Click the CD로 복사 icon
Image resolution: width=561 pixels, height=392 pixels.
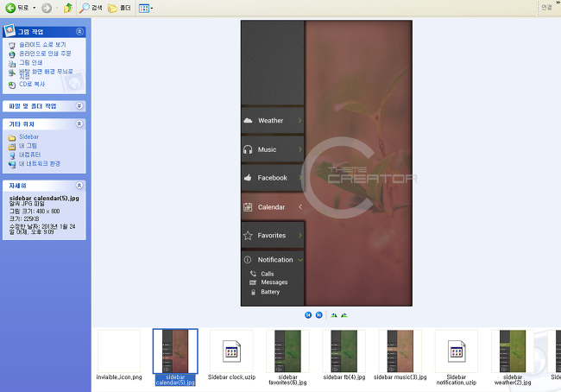click(x=12, y=85)
